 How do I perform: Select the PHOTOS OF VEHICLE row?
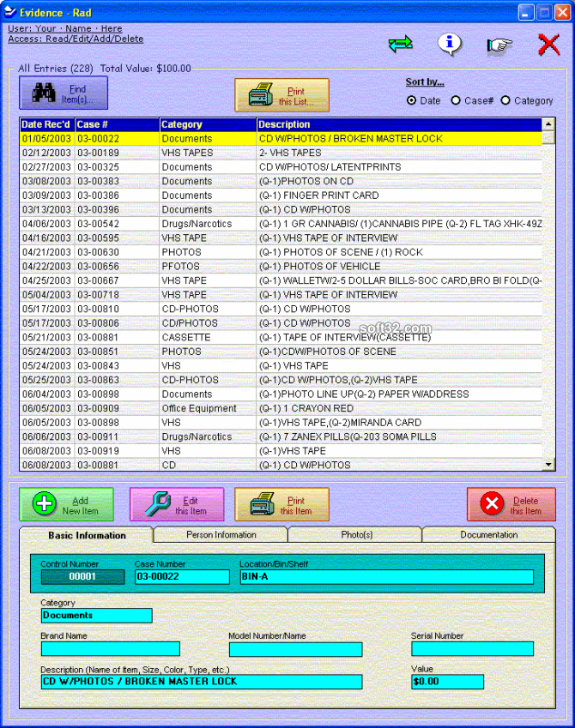pos(281,267)
